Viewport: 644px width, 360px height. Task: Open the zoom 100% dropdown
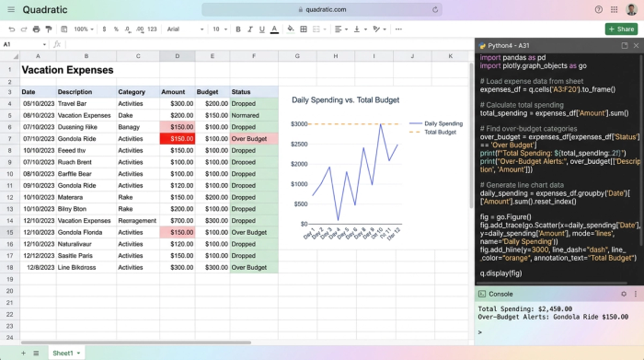coord(84,29)
